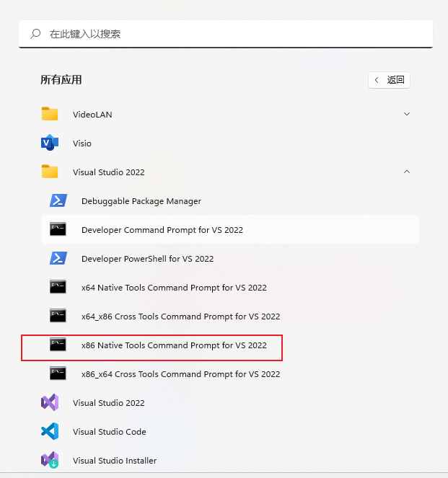
Task: Select the VideoLAN label
Action: 92,115
